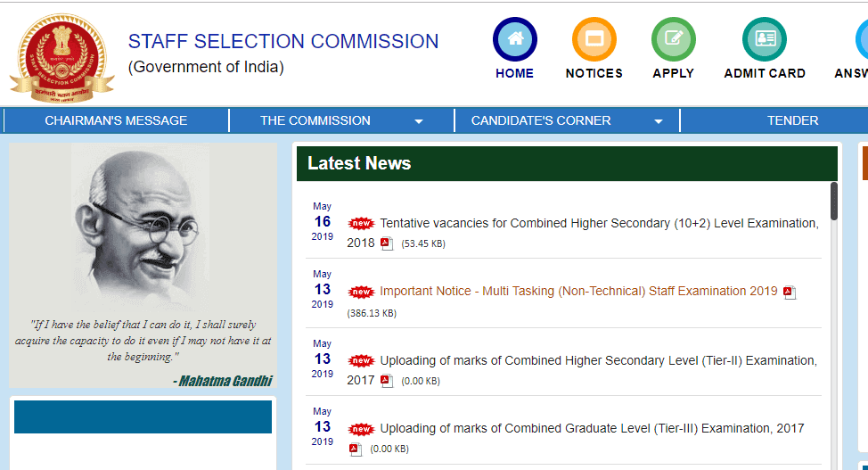Viewport: 868px width, 470px height.
Task: Click the new badge beside Tentative vacancies
Action: (x=361, y=223)
